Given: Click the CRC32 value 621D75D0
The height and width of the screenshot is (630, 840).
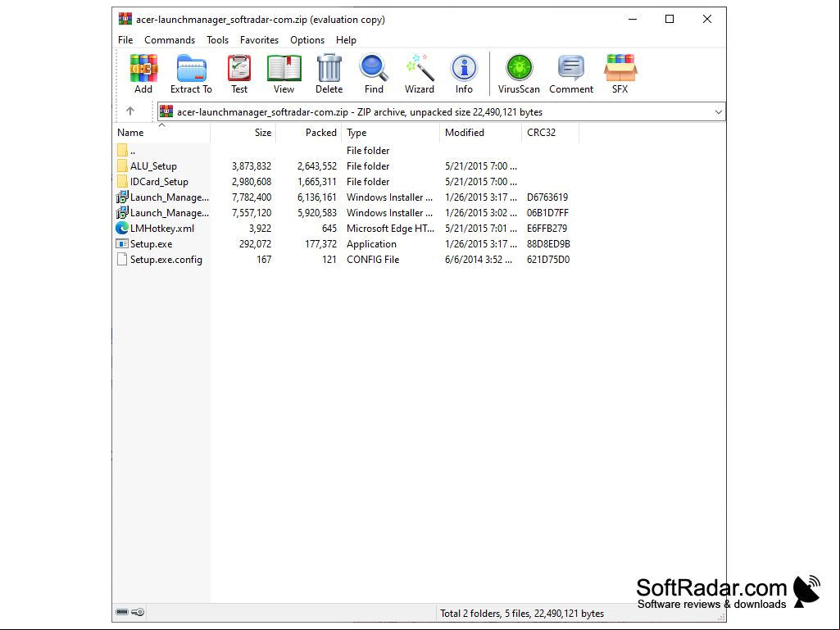Looking at the screenshot, I should click(548, 259).
